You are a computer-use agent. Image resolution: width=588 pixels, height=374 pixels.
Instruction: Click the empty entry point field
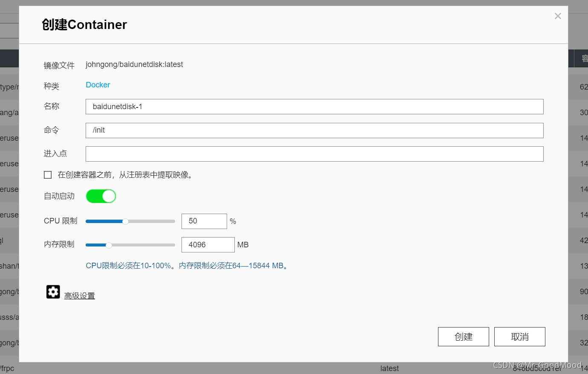pyautogui.click(x=314, y=154)
